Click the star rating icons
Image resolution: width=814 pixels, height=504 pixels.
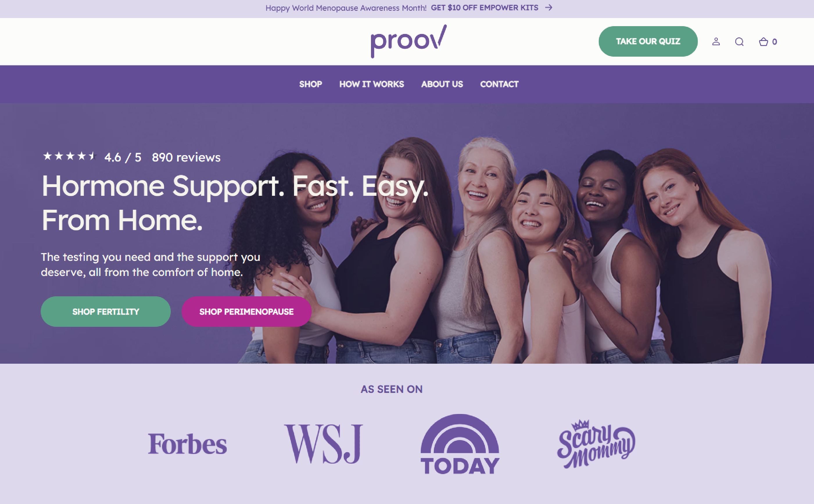[69, 156]
